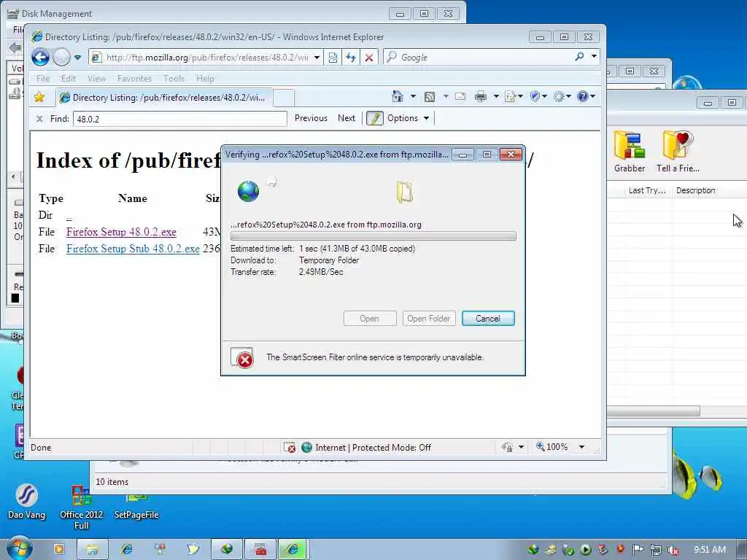
Task: Select the Directory Listing tab
Action: [x=164, y=98]
